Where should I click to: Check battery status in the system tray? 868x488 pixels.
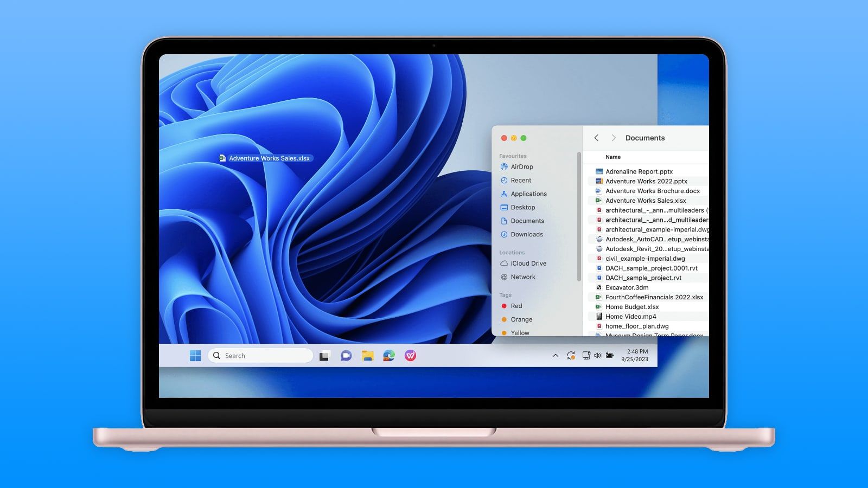click(x=610, y=356)
